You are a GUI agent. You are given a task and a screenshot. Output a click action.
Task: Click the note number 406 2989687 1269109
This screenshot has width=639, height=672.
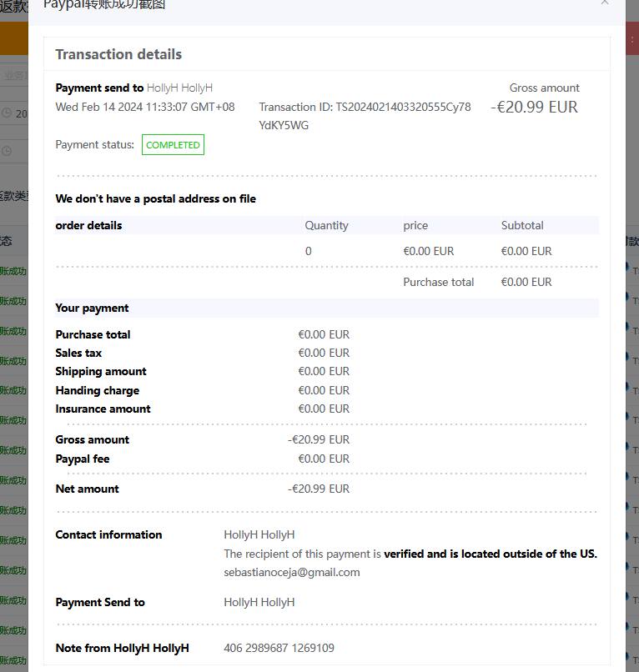pyautogui.click(x=279, y=648)
